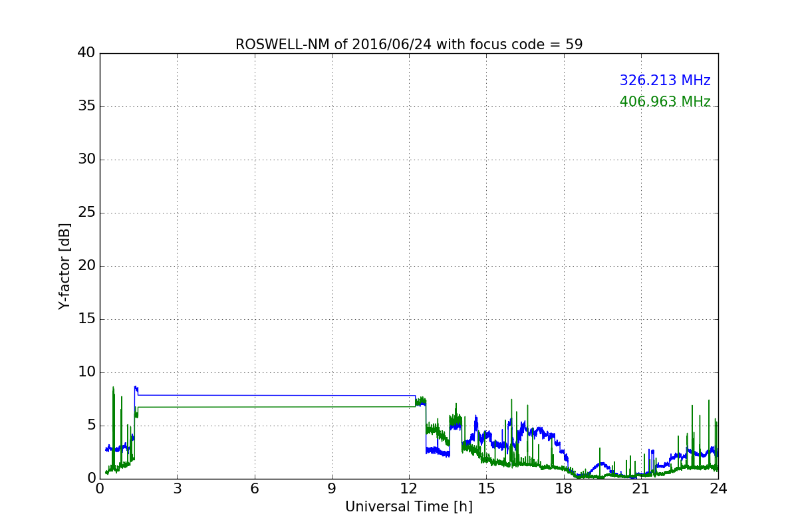Select the green 406.963 MHz legend label

click(x=665, y=102)
